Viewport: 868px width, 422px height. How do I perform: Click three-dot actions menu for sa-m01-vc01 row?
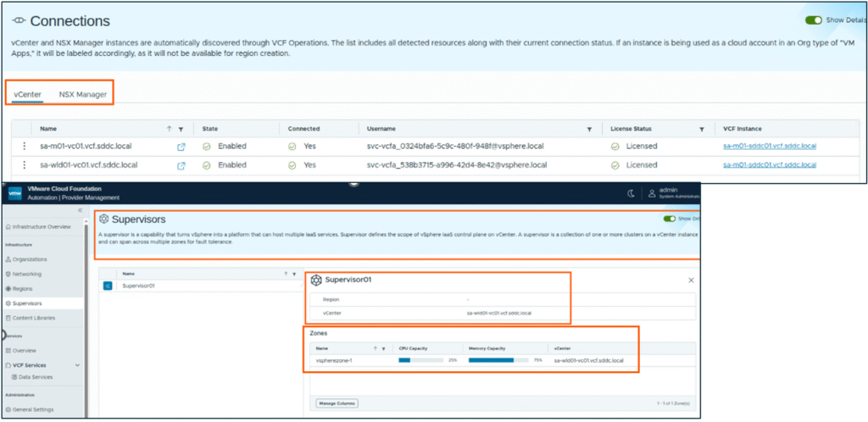(x=25, y=147)
